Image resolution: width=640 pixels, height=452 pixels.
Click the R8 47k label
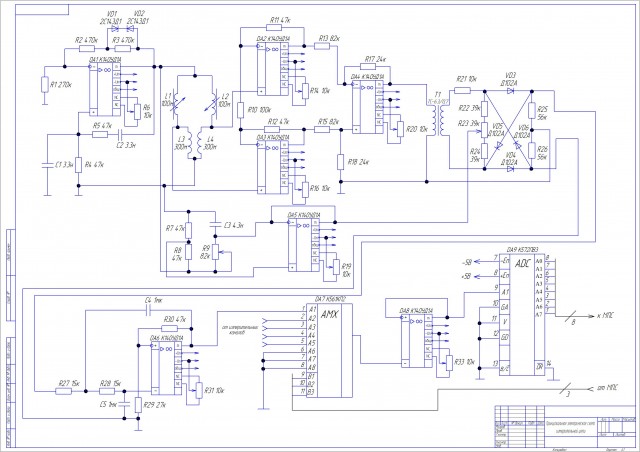[177, 254]
